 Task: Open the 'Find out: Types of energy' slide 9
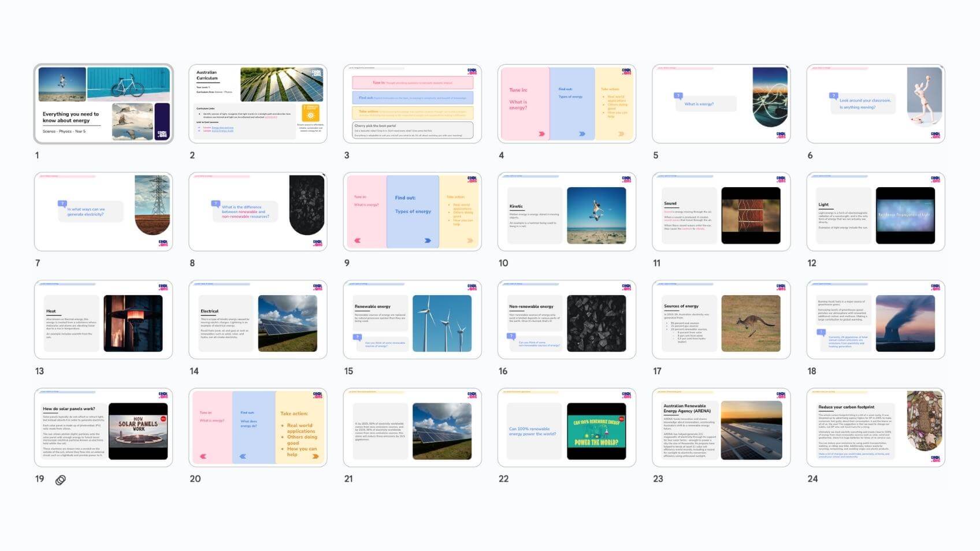tap(412, 212)
